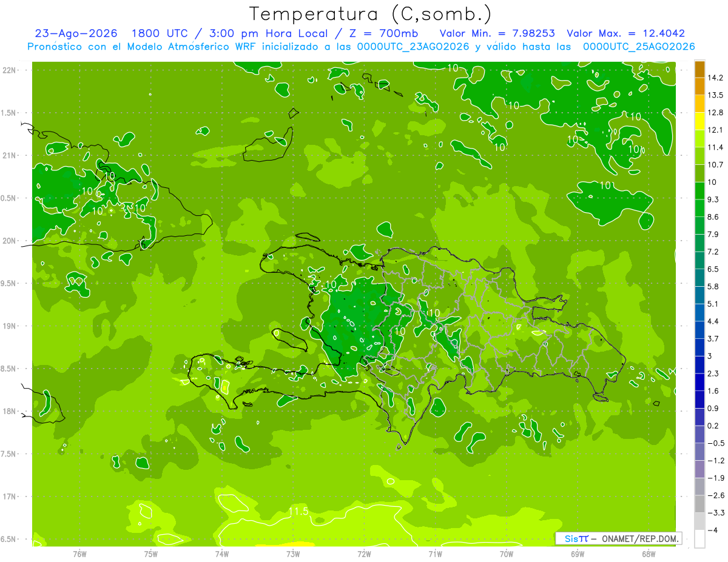
Task: Click the "11.5" contour label on the map
Action: click(x=298, y=512)
